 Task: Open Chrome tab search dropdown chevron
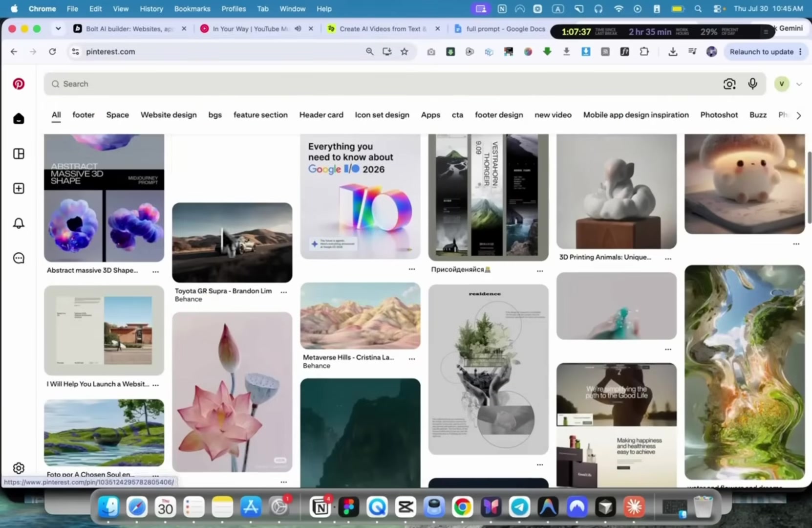click(58, 29)
